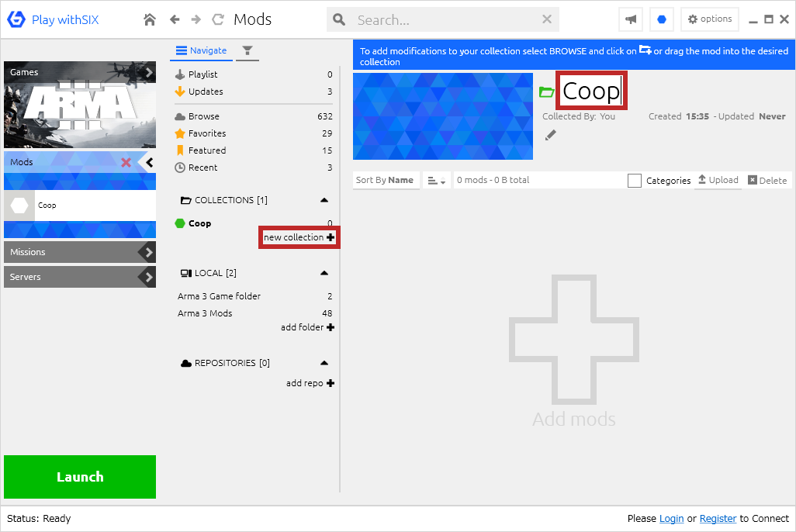Open the Arma 3 Game folder
The height and width of the screenshot is (532, 796).
[254, 296]
